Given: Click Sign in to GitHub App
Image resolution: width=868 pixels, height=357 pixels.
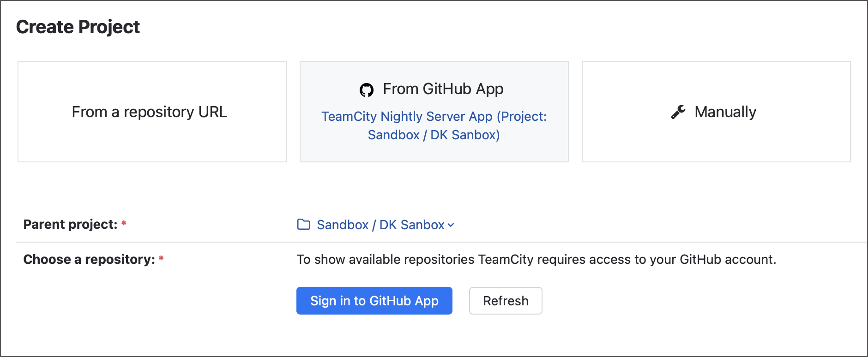Looking at the screenshot, I should tap(374, 301).
